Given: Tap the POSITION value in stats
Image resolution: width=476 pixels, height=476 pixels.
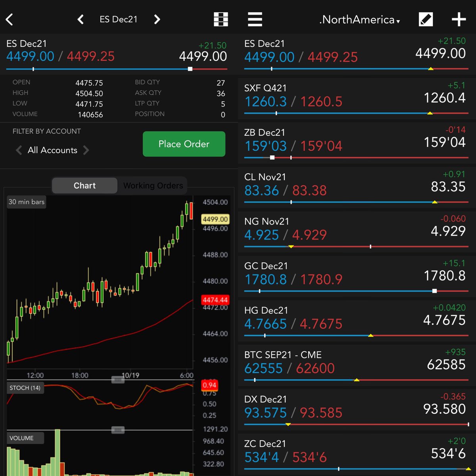Looking at the screenshot, I should click(x=223, y=115).
